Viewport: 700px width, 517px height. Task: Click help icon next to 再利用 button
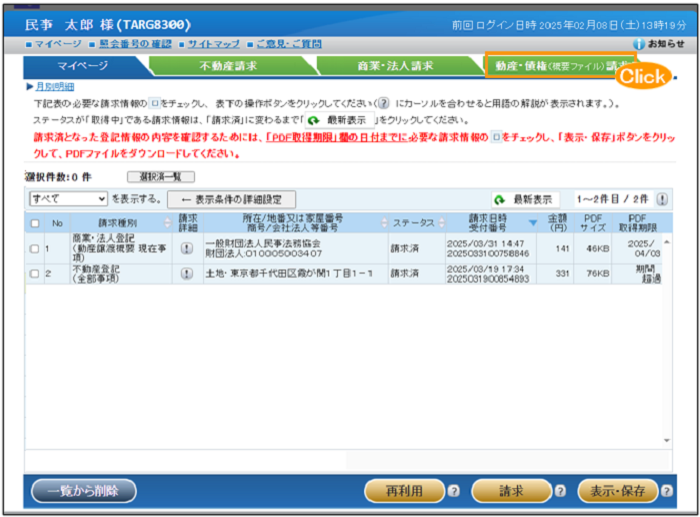click(454, 491)
